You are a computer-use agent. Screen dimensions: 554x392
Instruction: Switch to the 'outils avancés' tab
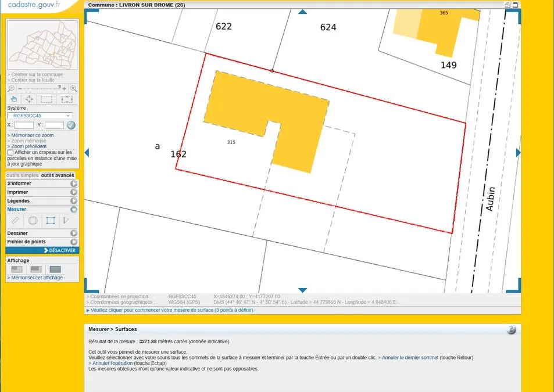(x=58, y=175)
